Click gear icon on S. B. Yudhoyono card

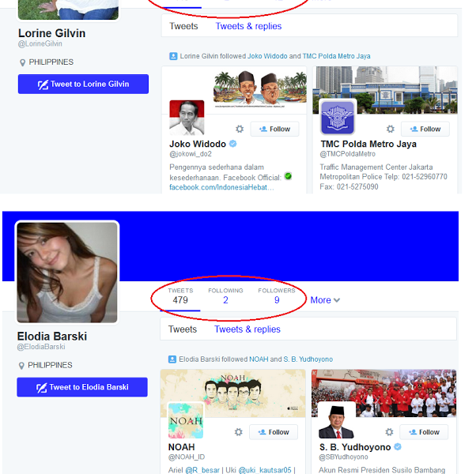(390, 432)
